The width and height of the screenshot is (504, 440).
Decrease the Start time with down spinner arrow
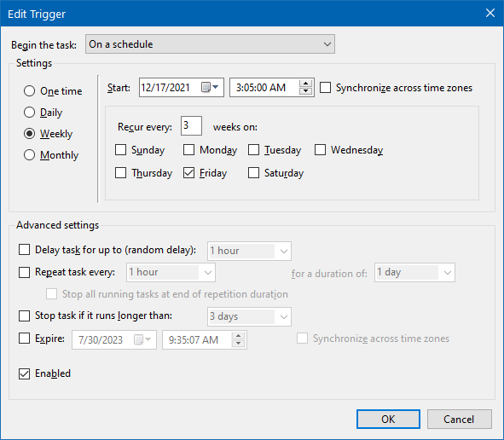(305, 91)
